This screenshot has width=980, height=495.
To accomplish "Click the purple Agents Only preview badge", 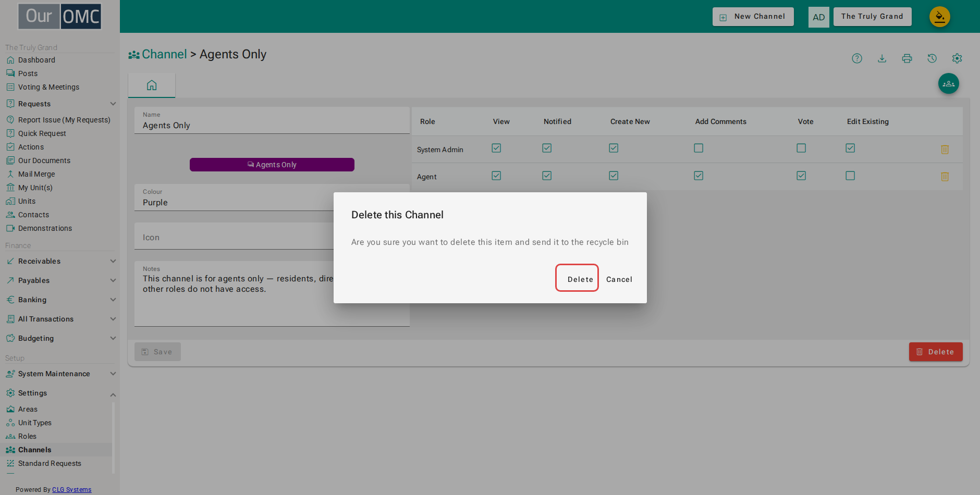I will tap(272, 165).
